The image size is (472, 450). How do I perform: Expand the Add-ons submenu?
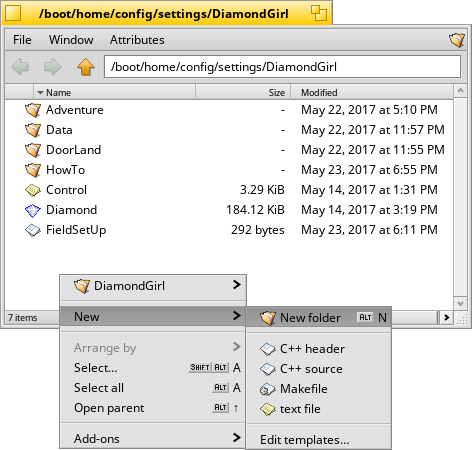[x=153, y=439]
